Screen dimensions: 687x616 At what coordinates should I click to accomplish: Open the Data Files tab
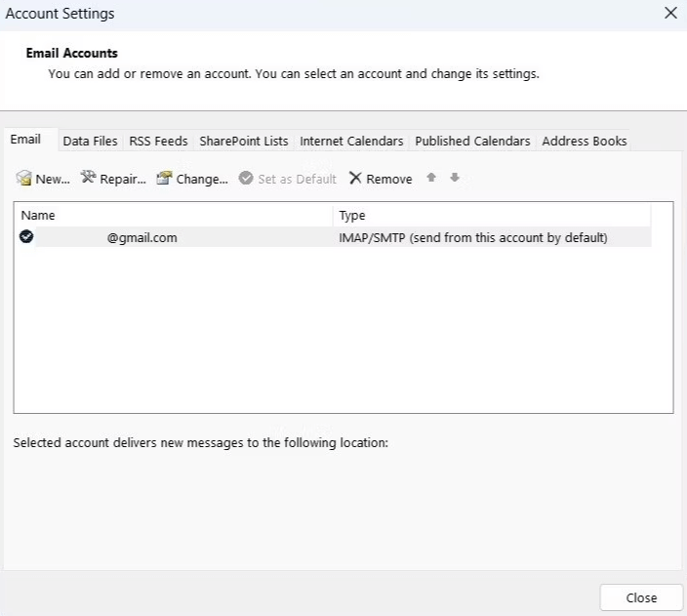(90, 141)
